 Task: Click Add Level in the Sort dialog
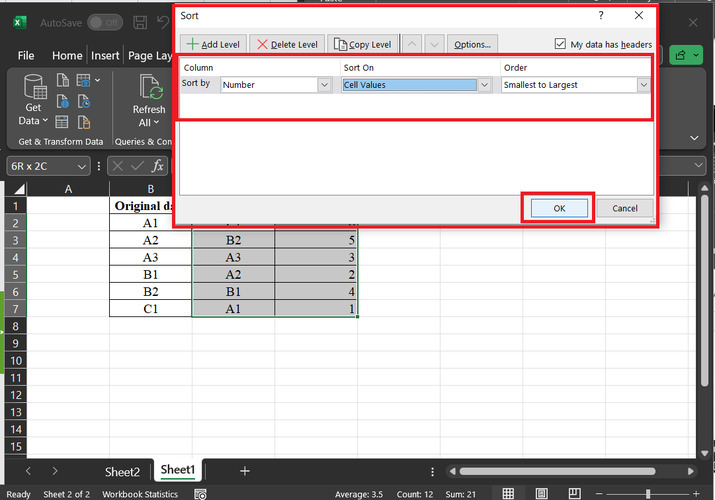213,44
